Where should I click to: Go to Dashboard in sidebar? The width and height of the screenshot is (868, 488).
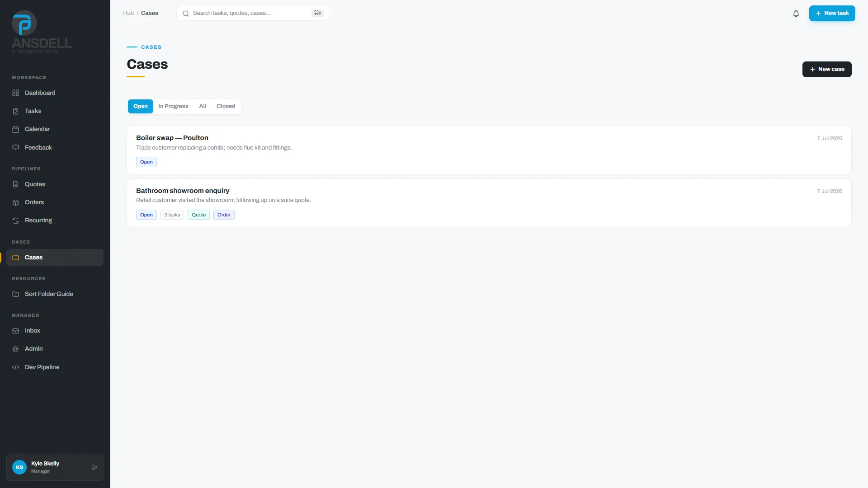55,93
